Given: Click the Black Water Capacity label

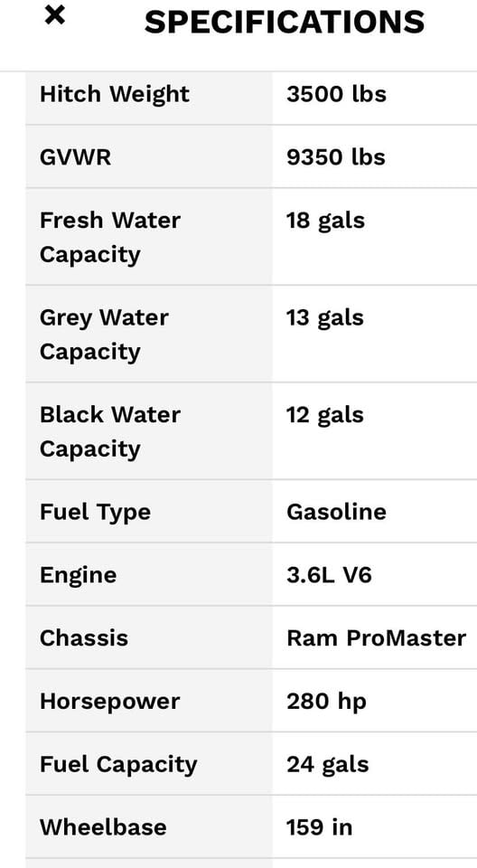Looking at the screenshot, I should [110, 432].
